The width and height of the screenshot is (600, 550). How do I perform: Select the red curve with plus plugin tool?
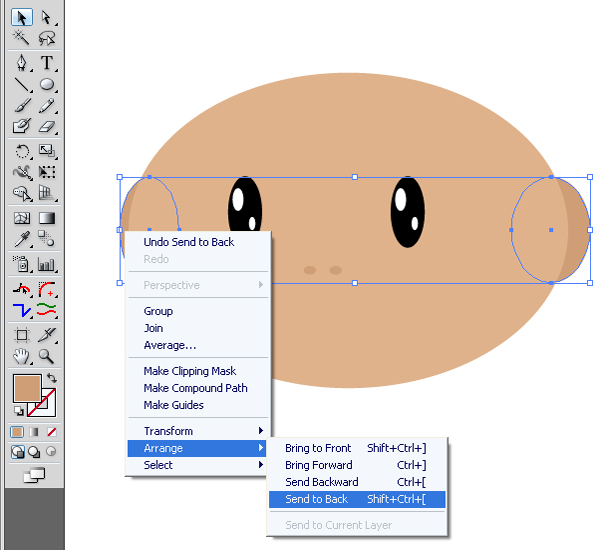[x=46, y=289]
